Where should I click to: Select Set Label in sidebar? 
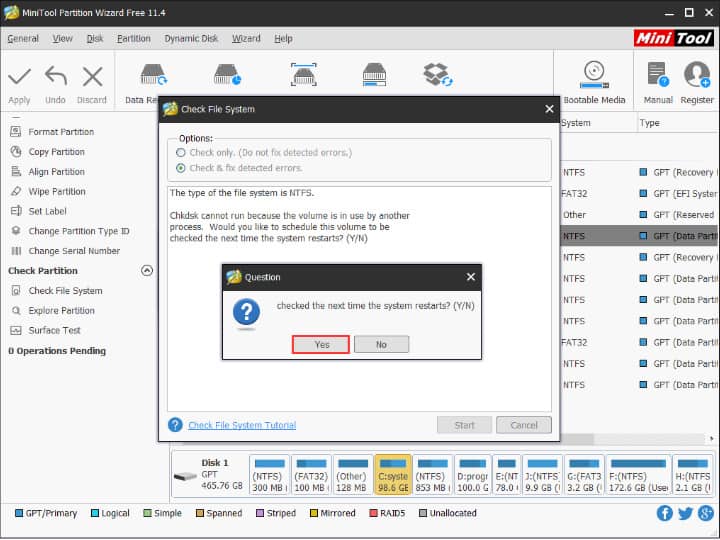pyautogui.click(x=47, y=211)
